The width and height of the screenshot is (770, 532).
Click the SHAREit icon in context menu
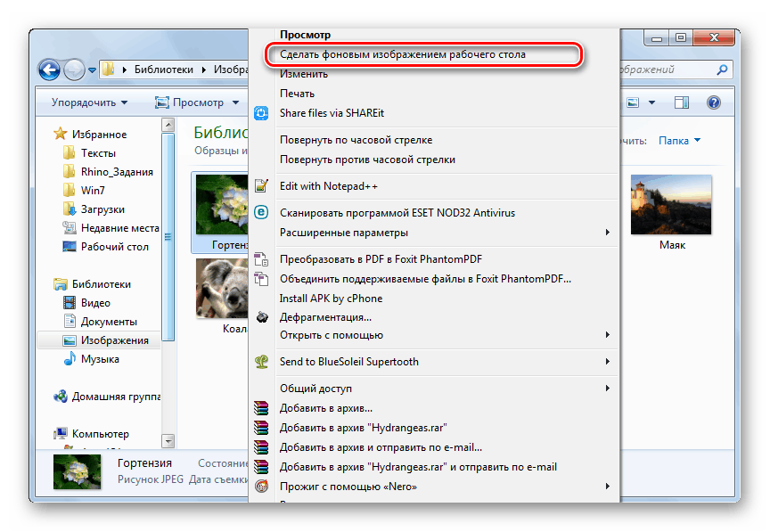(x=261, y=113)
